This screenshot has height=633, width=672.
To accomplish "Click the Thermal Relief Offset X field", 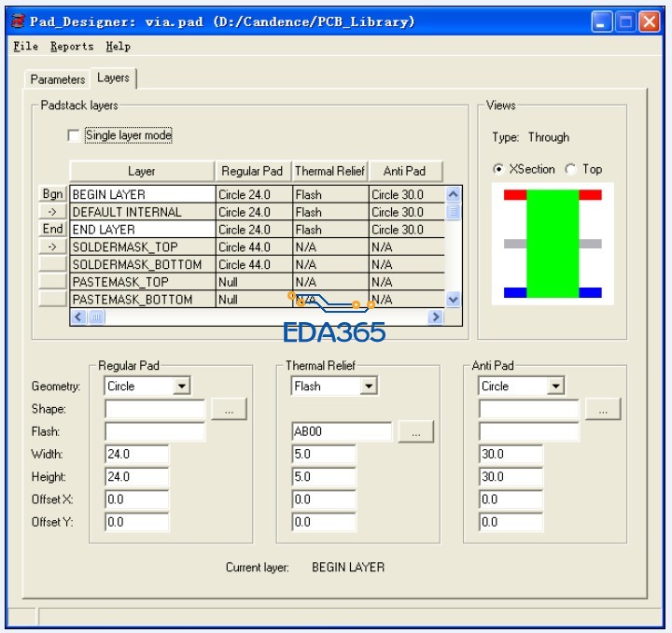I will click(324, 499).
